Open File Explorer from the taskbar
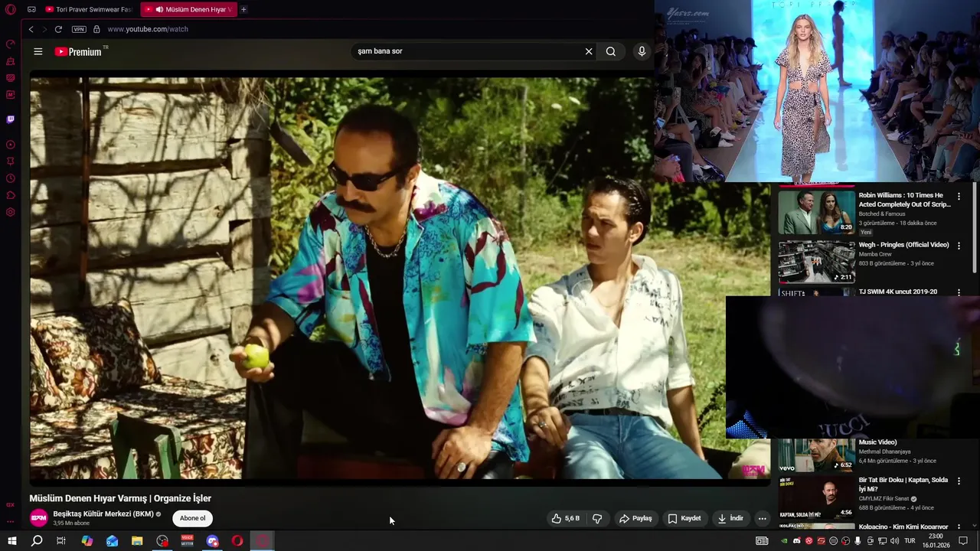This screenshot has height=551, width=980. (x=137, y=541)
